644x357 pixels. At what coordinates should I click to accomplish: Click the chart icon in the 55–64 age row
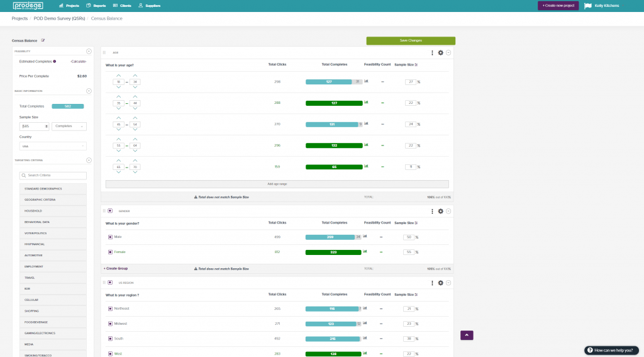[x=366, y=145]
